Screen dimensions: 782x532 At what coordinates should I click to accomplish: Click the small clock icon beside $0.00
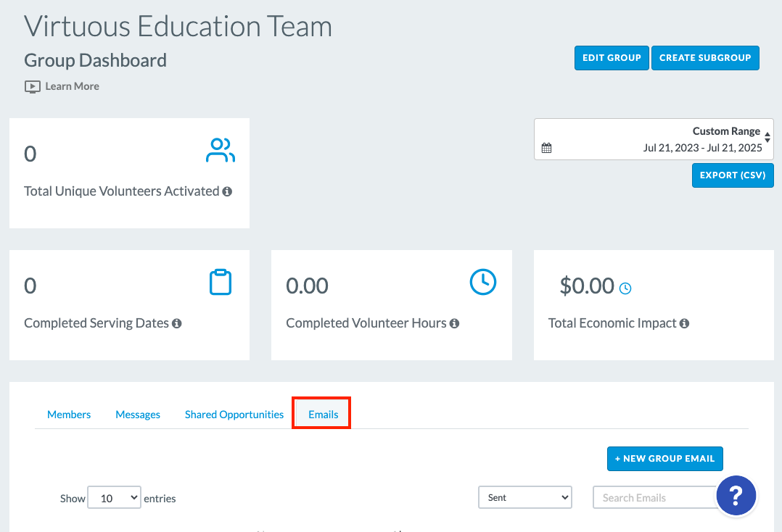[x=625, y=288]
